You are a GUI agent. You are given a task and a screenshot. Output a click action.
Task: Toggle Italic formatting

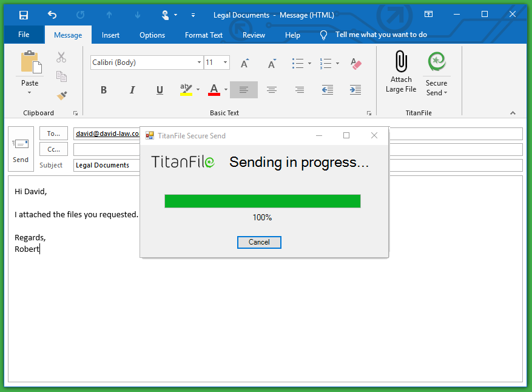click(x=132, y=90)
